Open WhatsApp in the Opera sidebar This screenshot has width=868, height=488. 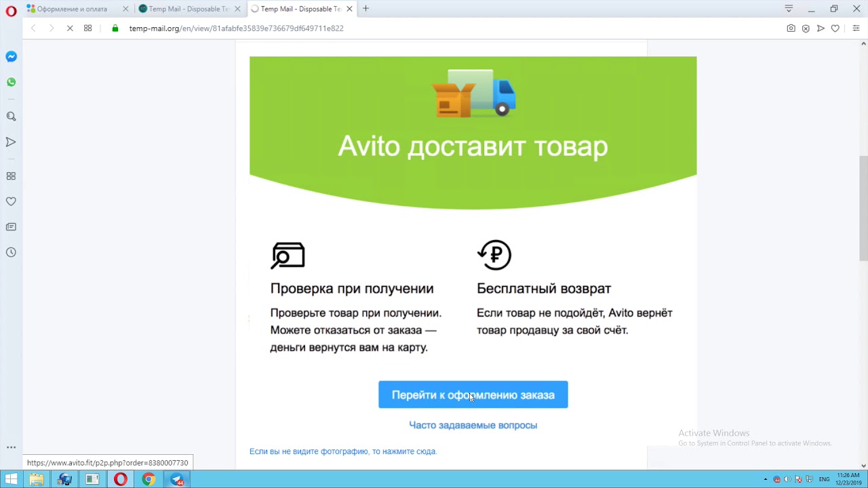click(11, 82)
